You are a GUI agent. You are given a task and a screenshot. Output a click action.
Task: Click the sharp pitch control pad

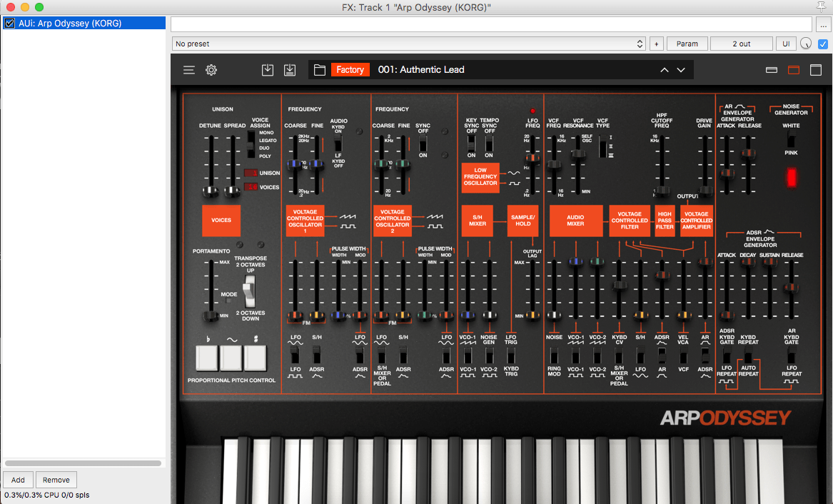click(x=255, y=358)
